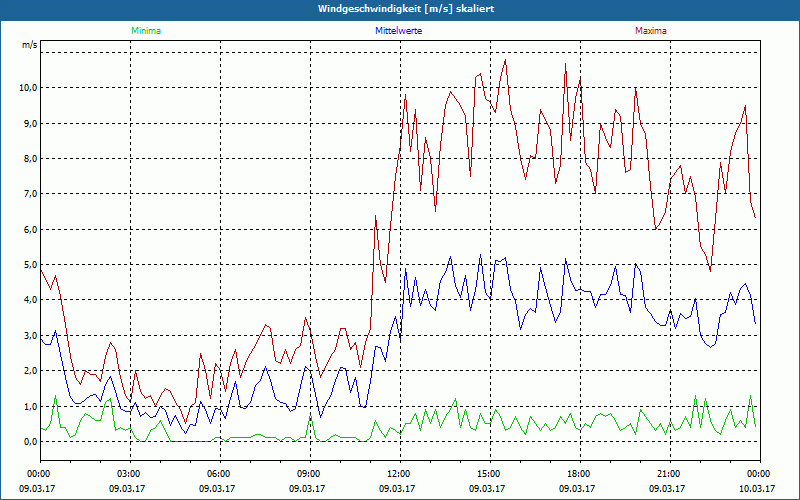Image resolution: width=800 pixels, height=500 pixels.
Task: Click the 6,0 y-axis value
Action: (31, 230)
